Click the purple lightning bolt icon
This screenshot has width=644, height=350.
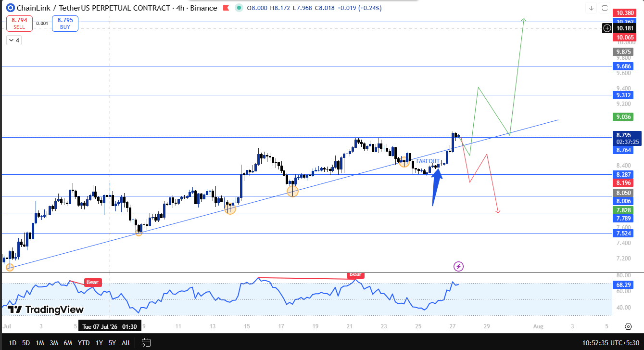coord(459,266)
